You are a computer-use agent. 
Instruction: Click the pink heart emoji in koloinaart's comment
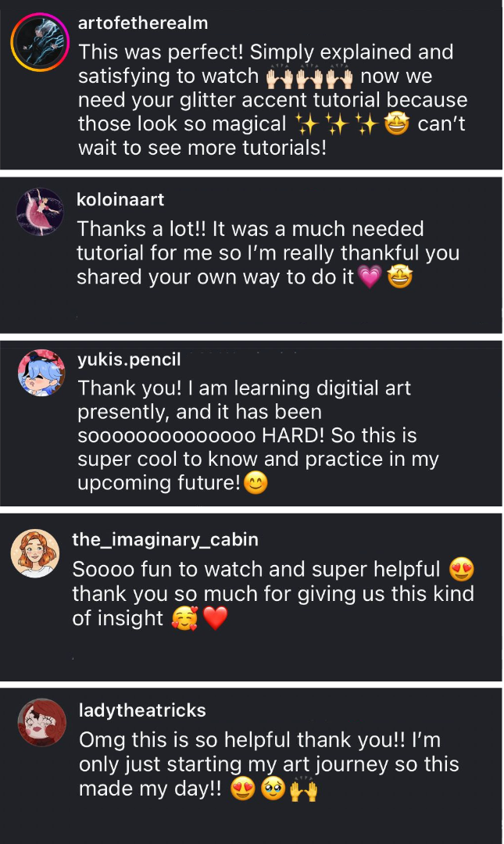[370, 277]
